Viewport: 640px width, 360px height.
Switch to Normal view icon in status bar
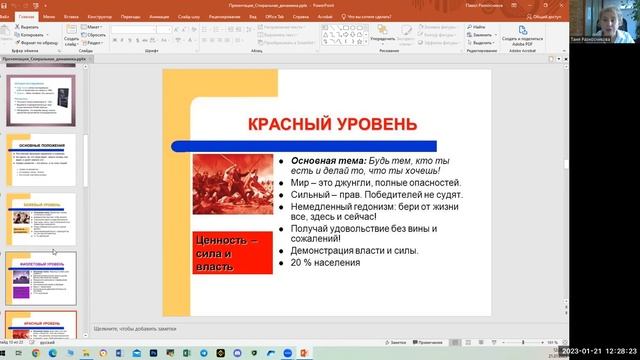(x=454, y=342)
